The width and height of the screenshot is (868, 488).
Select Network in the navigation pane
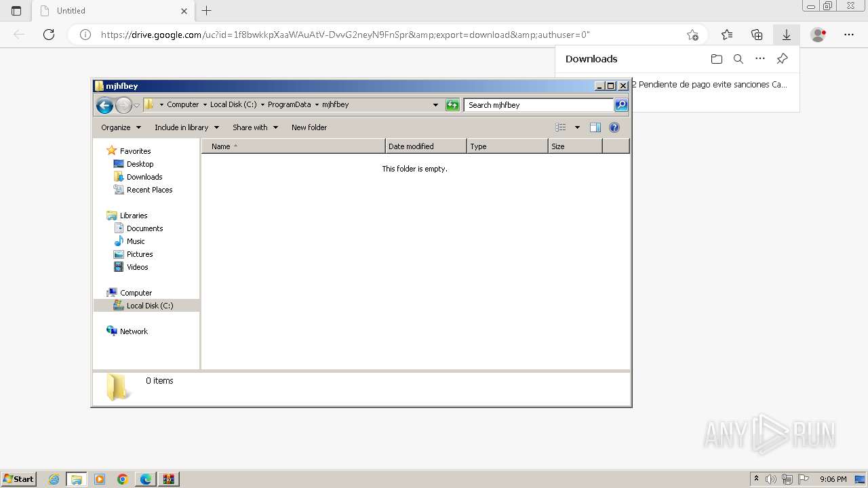coord(134,331)
